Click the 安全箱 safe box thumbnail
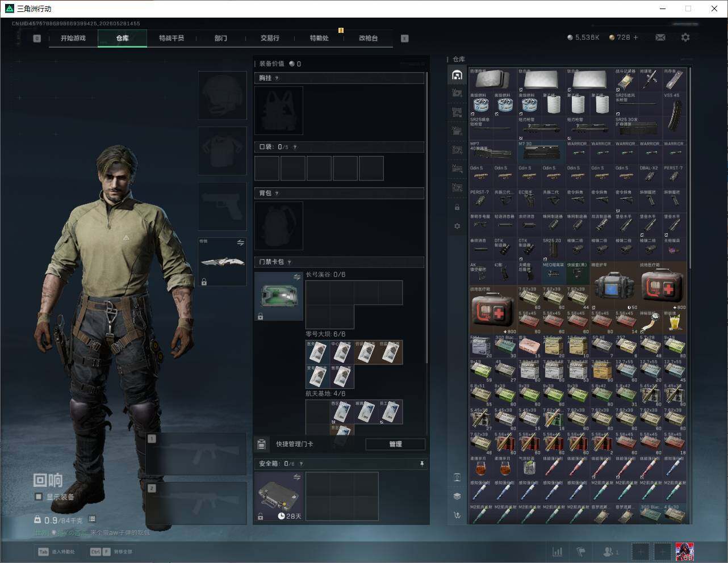Screen dimensions: 728x563 click(279, 497)
